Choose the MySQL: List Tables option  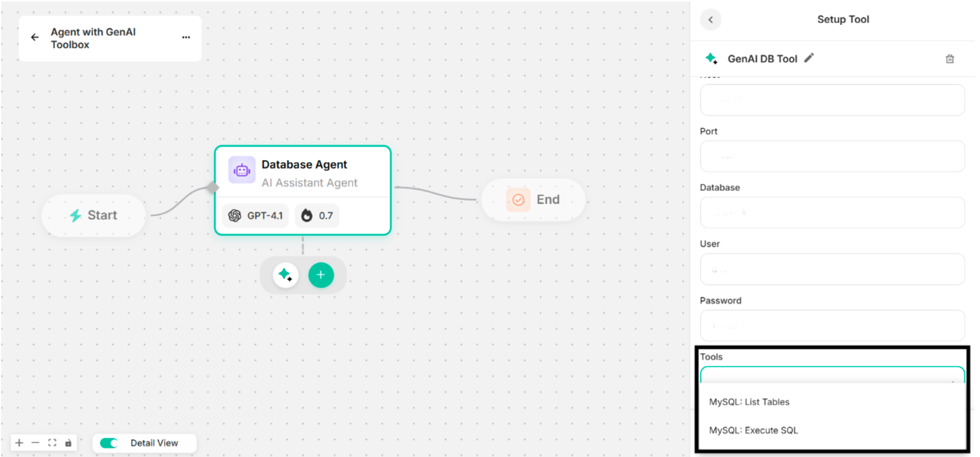tap(832, 402)
